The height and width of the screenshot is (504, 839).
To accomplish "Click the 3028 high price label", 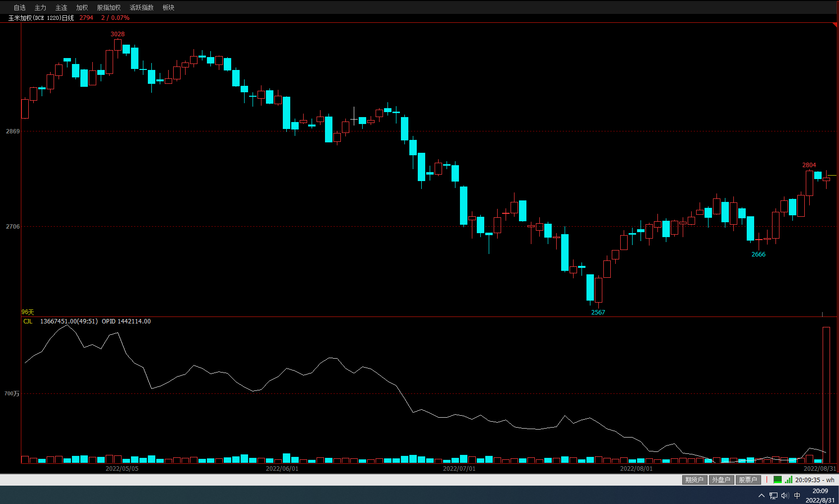I will [118, 34].
